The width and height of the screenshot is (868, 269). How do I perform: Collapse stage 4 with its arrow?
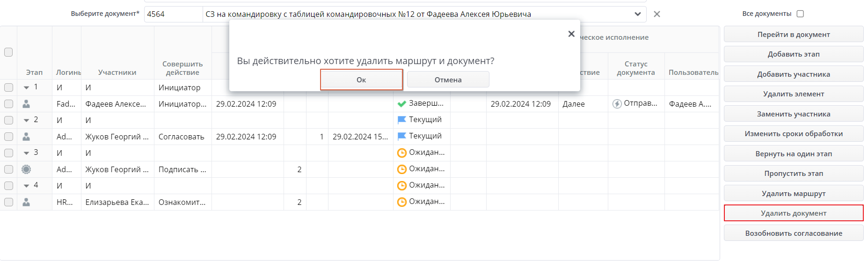click(26, 186)
